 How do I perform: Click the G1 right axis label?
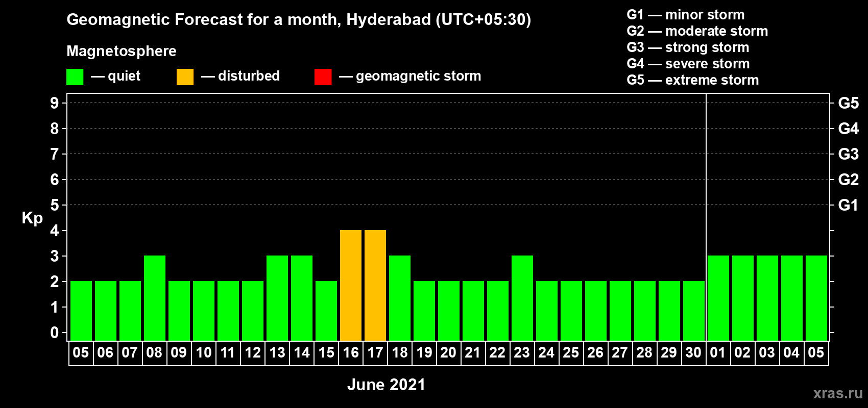click(849, 205)
